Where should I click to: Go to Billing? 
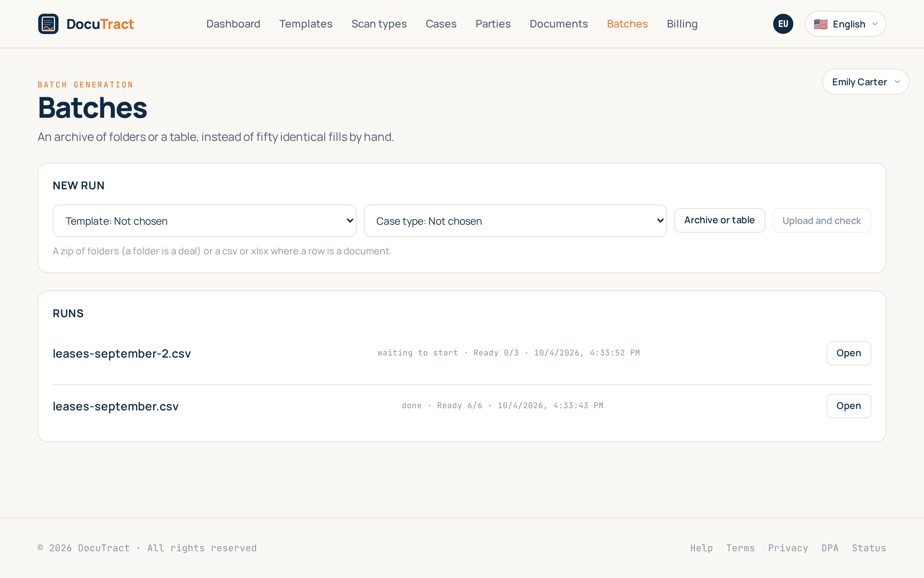coord(682,24)
